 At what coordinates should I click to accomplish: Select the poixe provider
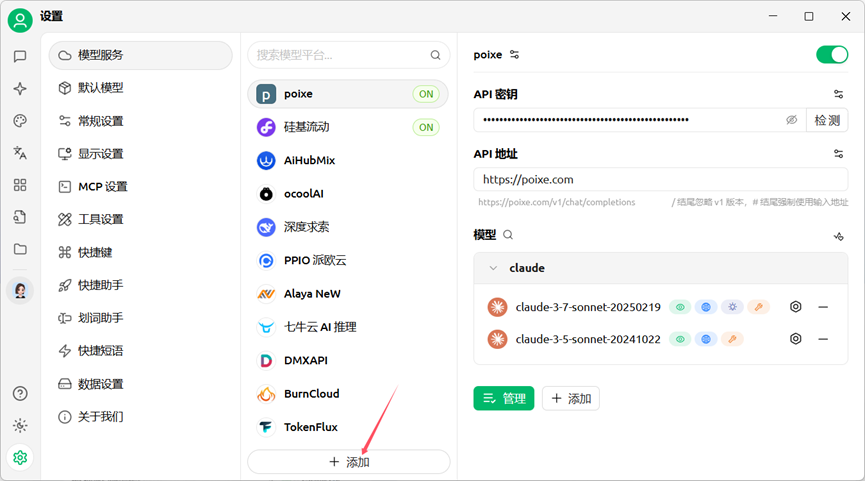348,94
